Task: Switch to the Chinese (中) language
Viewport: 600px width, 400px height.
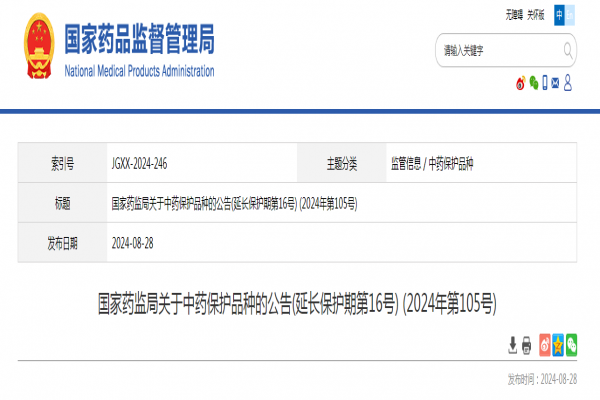Action: [559, 15]
